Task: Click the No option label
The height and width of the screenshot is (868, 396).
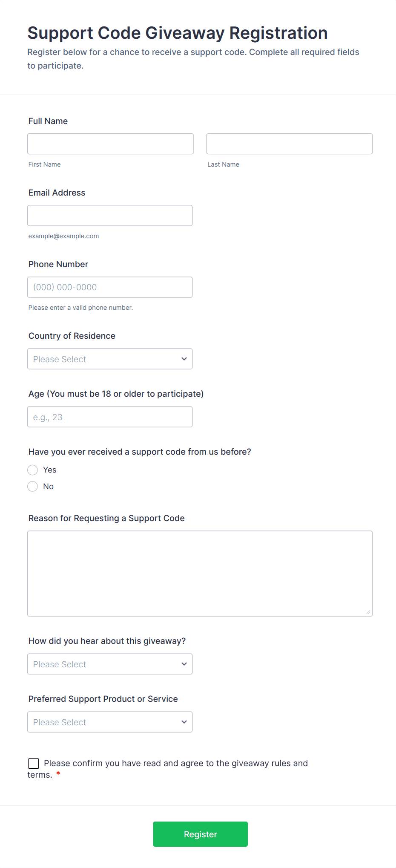Action: [49, 487]
